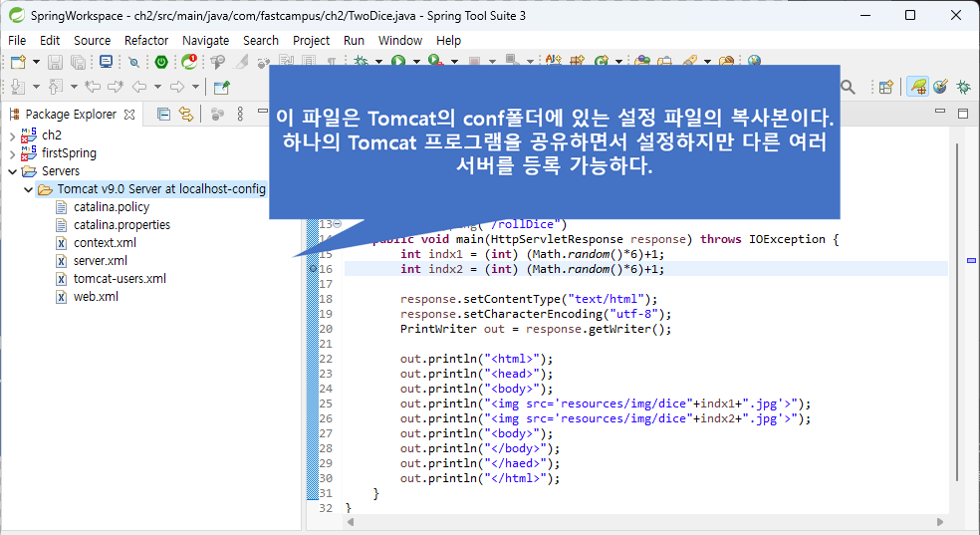This screenshot has width=980, height=535.
Task: Click the blue overview ruler marker
Action: [x=971, y=260]
